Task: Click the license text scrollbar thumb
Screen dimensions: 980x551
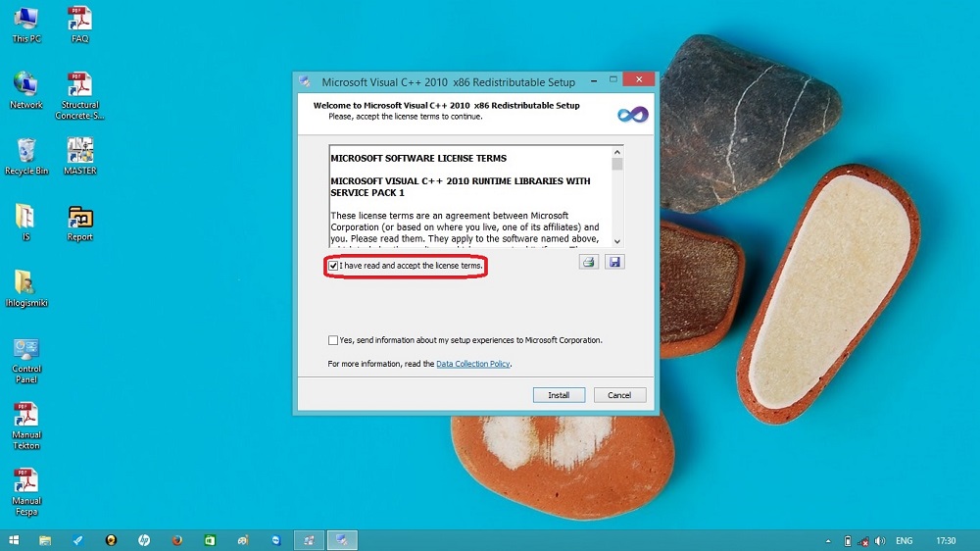Action: pos(617,164)
